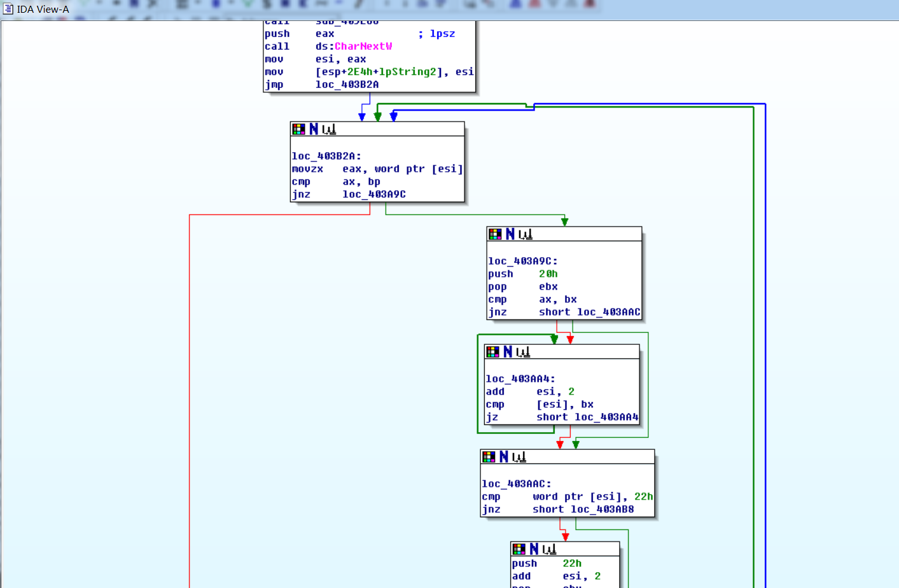Select the 'push 20h' instruction

(523, 274)
